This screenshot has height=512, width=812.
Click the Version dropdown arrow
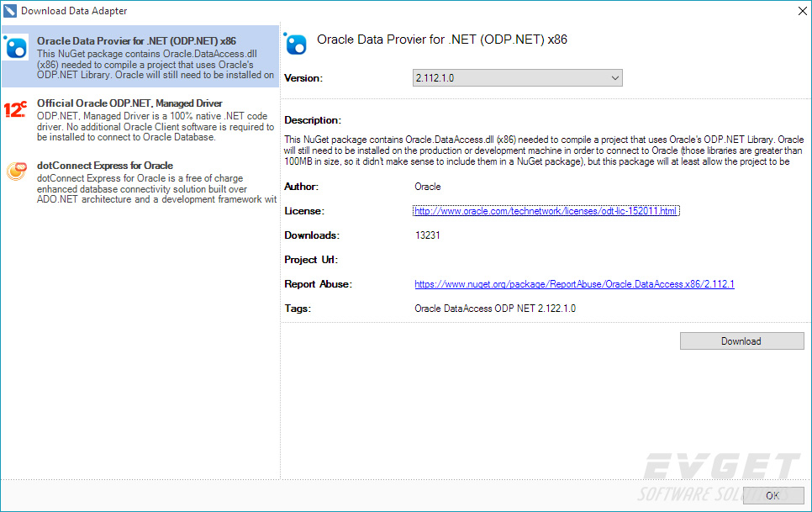[x=614, y=78]
